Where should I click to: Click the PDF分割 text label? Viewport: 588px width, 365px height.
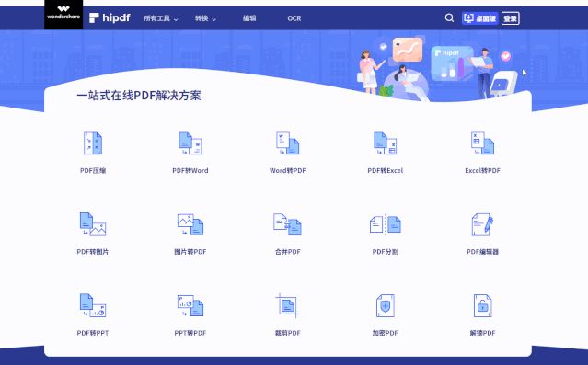tap(386, 252)
